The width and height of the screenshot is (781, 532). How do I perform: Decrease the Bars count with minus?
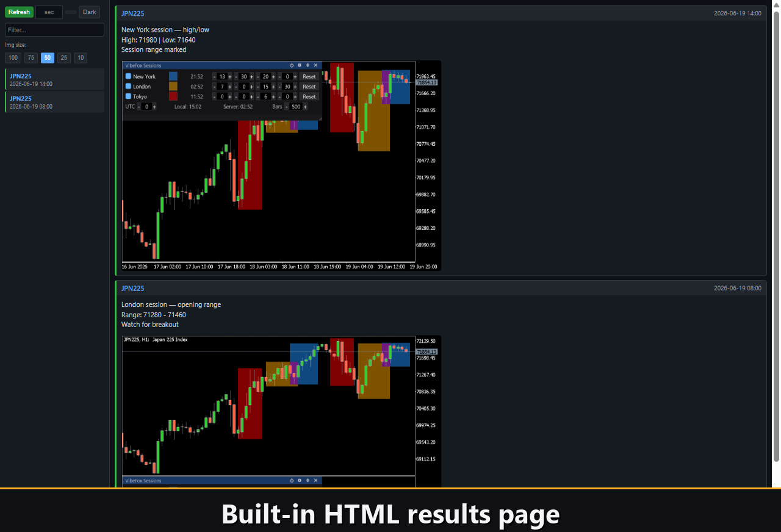[287, 107]
